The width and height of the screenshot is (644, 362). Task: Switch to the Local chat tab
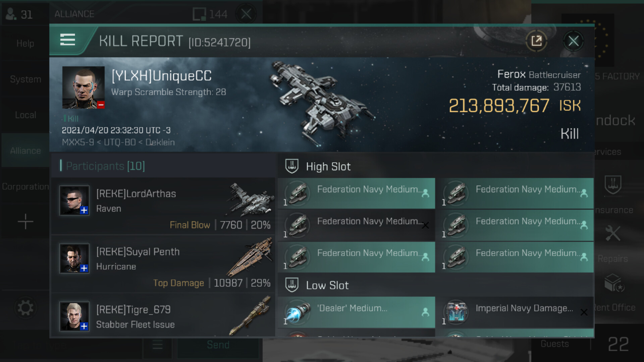click(x=25, y=115)
